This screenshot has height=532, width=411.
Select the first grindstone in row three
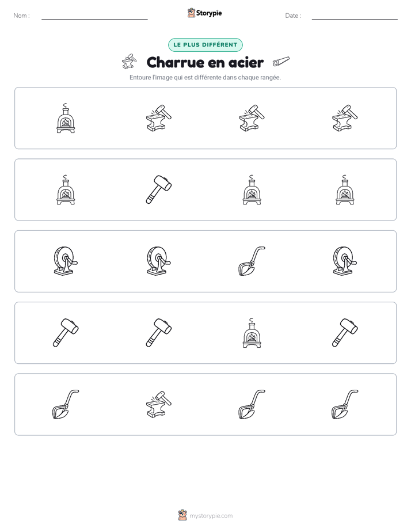66,261
